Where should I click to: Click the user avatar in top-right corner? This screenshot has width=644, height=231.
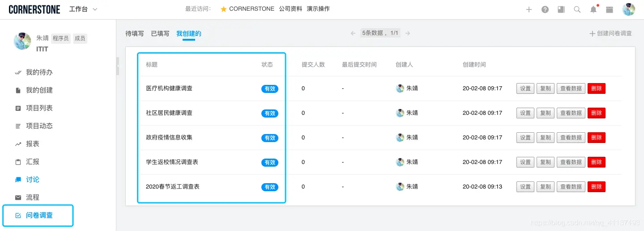coord(628,9)
